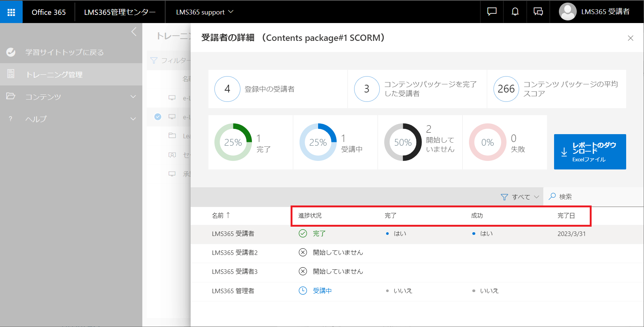Toggle the selected row checkmark in the training list
This screenshot has width=644, height=327.
pos(158,117)
